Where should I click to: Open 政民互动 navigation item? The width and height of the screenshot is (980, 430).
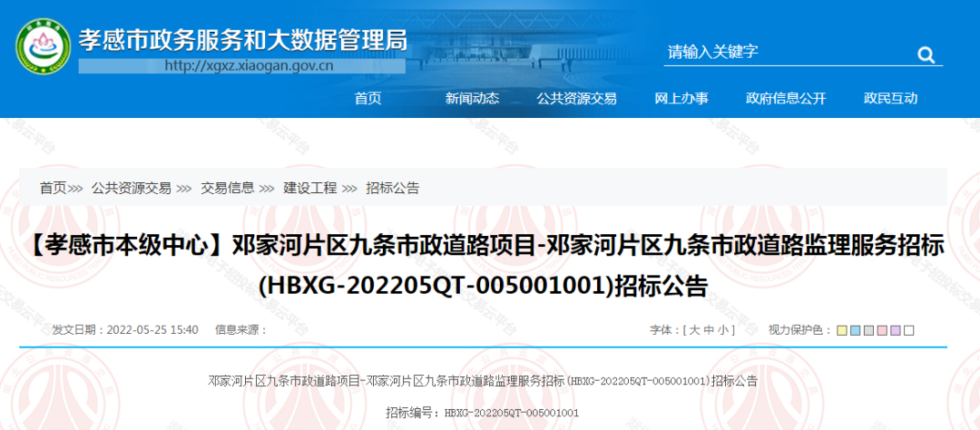point(890,99)
